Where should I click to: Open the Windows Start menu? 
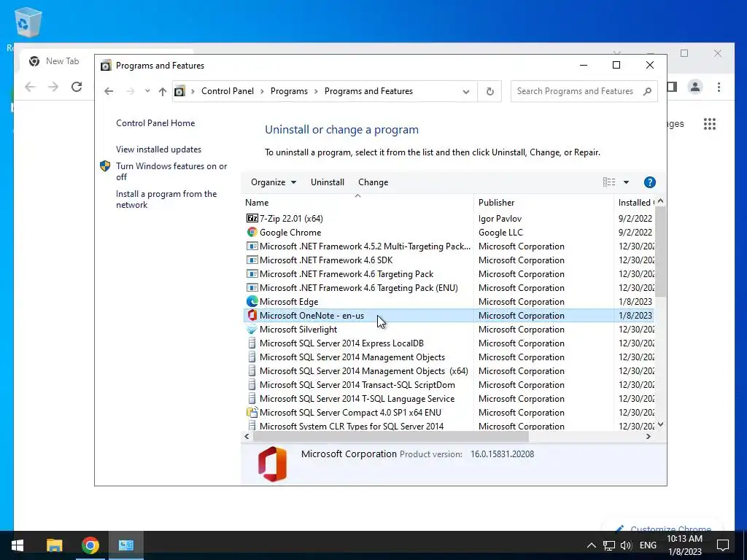tap(18, 545)
